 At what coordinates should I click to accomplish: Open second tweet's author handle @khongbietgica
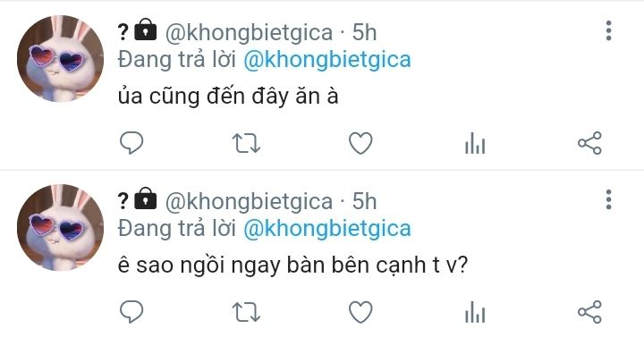[x=249, y=201]
